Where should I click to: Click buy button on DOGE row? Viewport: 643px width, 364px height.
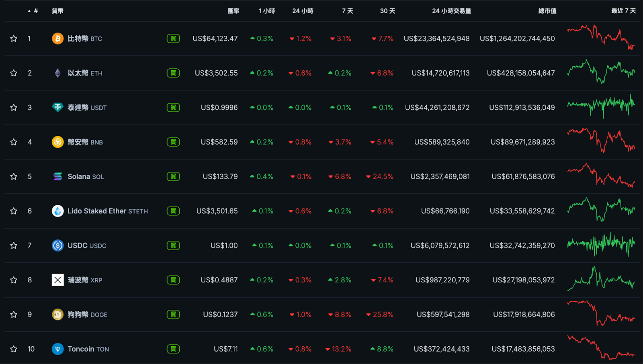coord(173,315)
